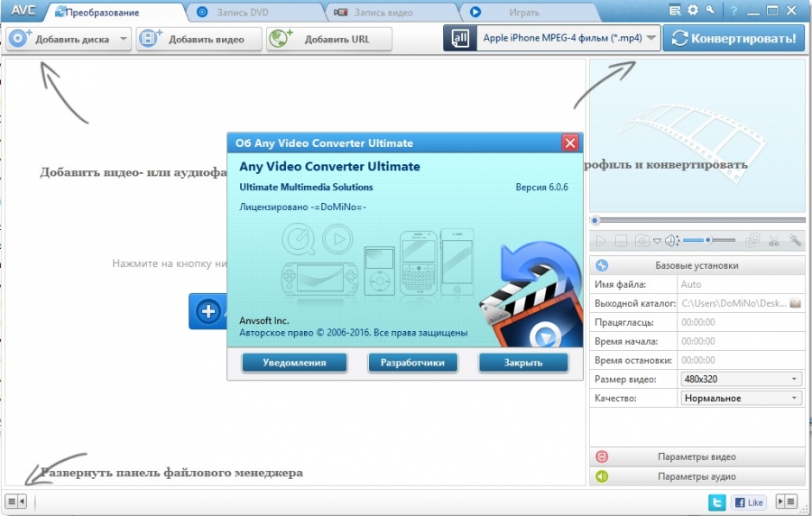Toggle the right side panel button
This screenshot has height=516, width=812.
coord(787,502)
